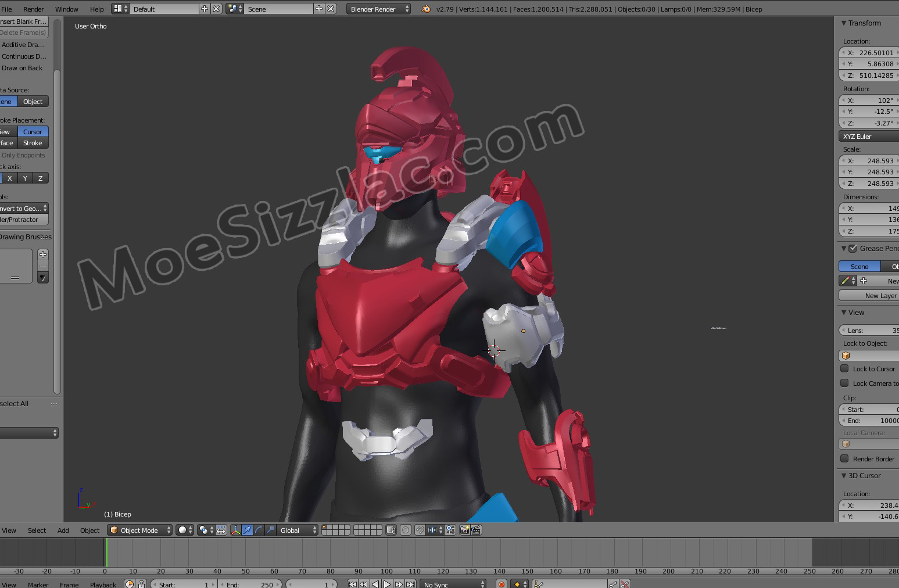Image resolution: width=899 pixels, height=588 pixels.
Task: Open the Blender Render engine dropdown
Action: click(x=379, y=9)
